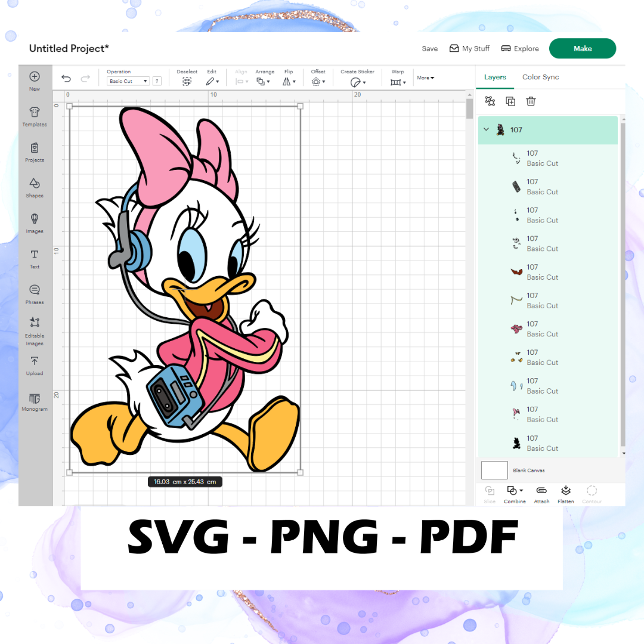Open Projects from the sidebar
This screenshot has width=644, height=644.
click(35, 153)
